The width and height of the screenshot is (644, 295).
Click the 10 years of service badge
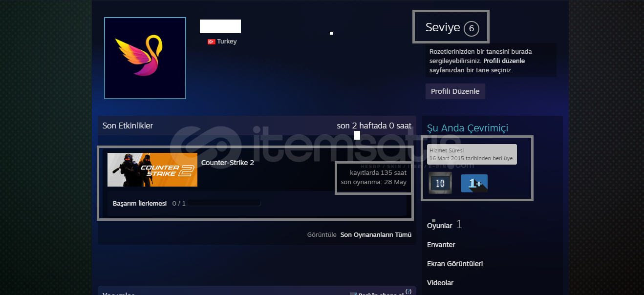tap(440, 183)
